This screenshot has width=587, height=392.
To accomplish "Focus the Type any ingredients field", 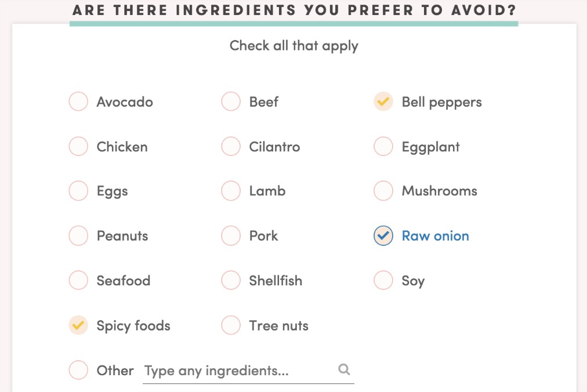I will 238,371.
